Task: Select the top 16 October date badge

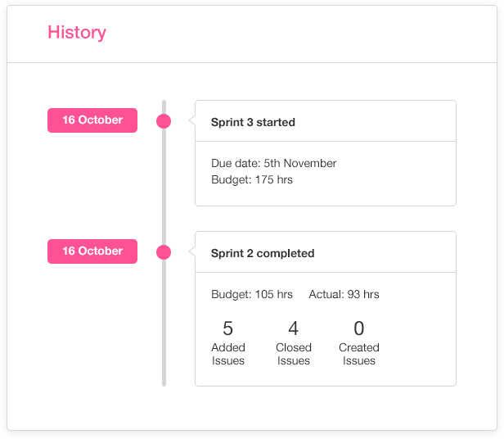Action: (x=92, y=120)
